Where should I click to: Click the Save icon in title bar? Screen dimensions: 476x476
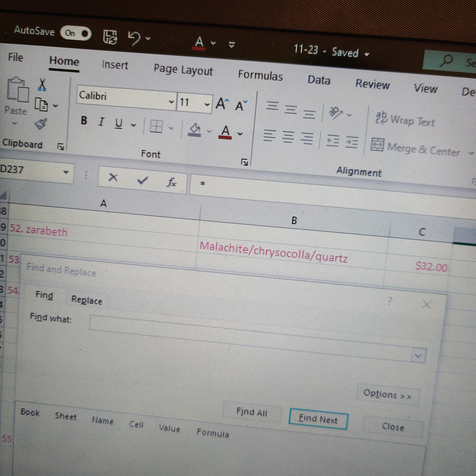click(110, 37)
